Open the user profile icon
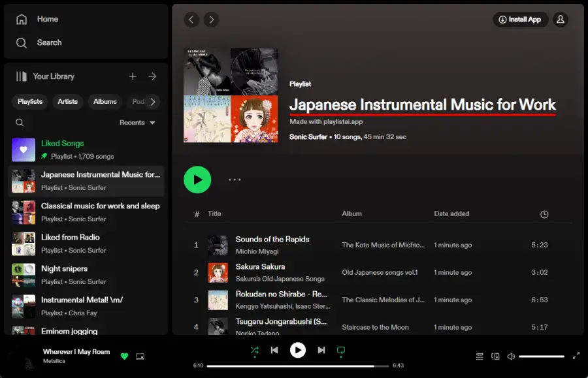588x378 pixels. point(560,20)
